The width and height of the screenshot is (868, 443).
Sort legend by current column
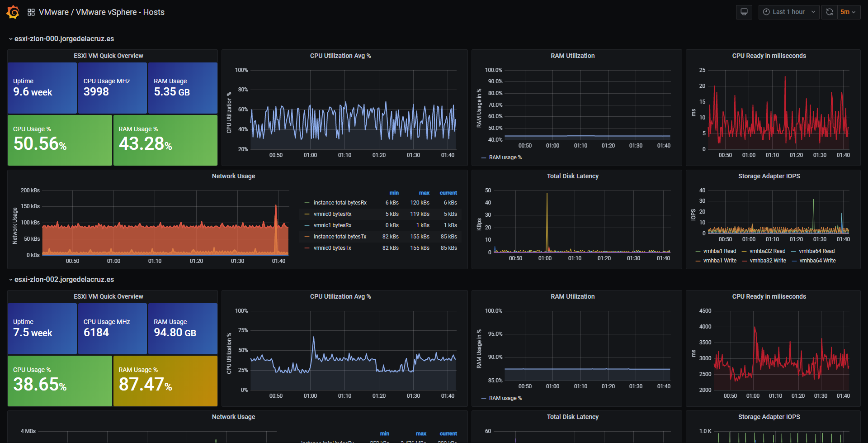(x=448, y=193)
